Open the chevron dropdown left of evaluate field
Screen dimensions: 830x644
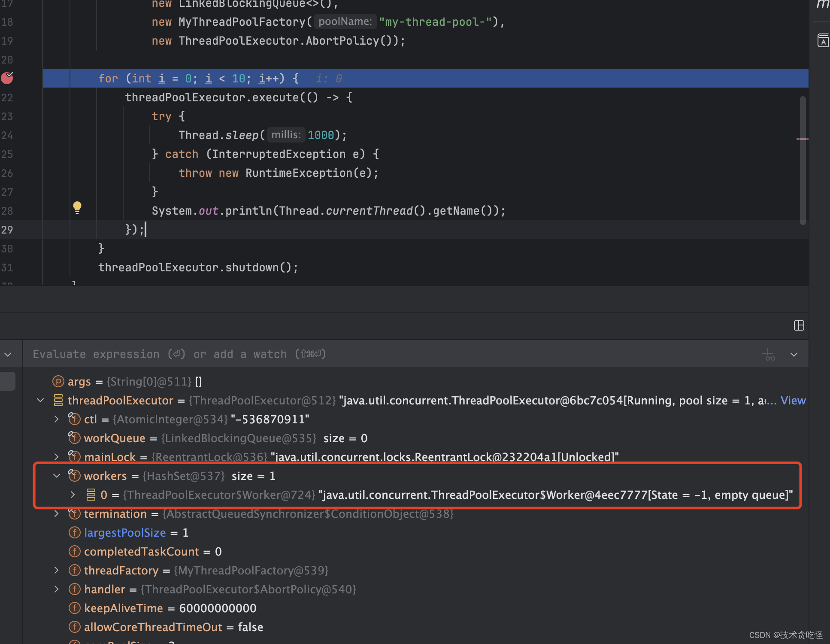point(8,355)
